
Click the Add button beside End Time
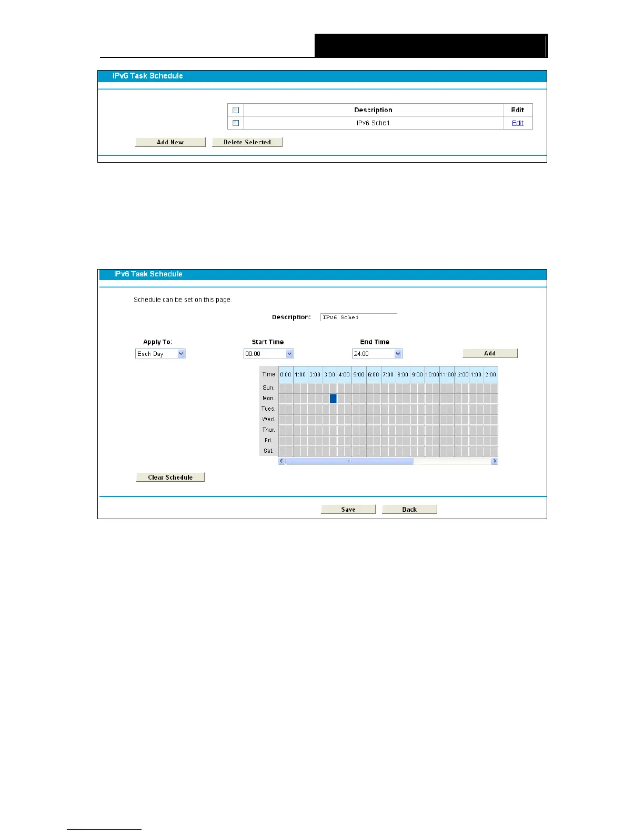click(x=490, y=353)
